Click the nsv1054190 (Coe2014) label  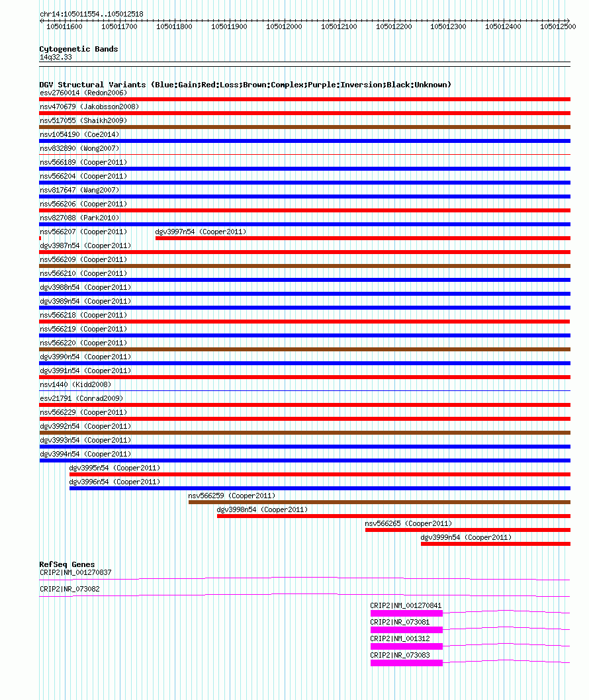(x=79, y=134)
